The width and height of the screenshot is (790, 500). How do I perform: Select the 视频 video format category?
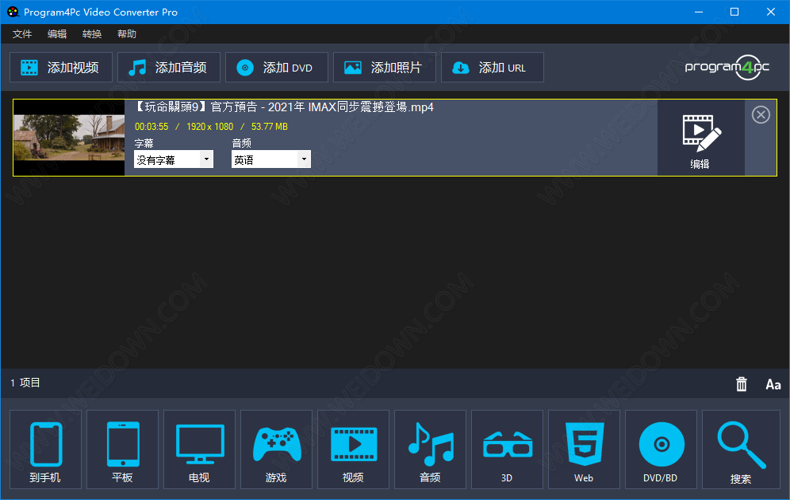point(353,449)
